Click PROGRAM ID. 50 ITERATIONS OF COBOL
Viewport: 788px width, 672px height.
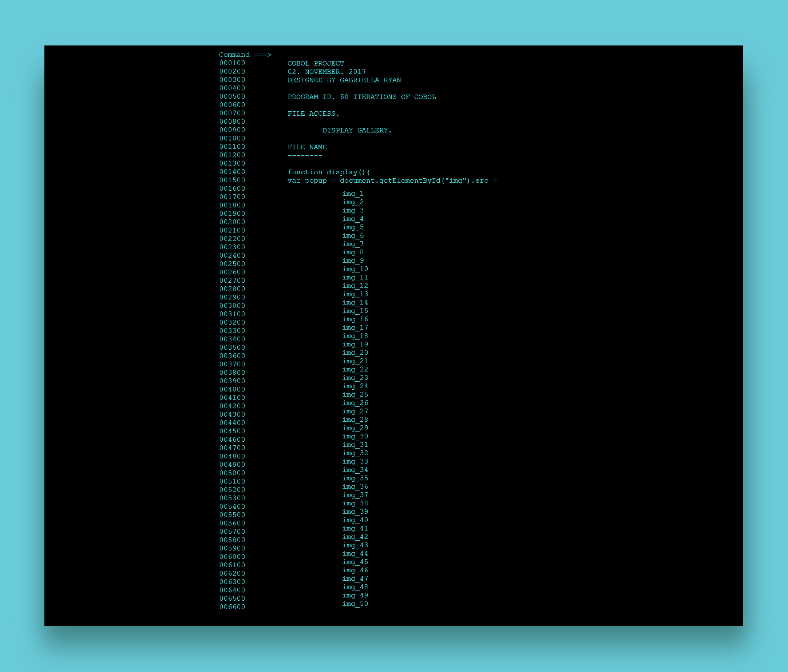point(362,97)
